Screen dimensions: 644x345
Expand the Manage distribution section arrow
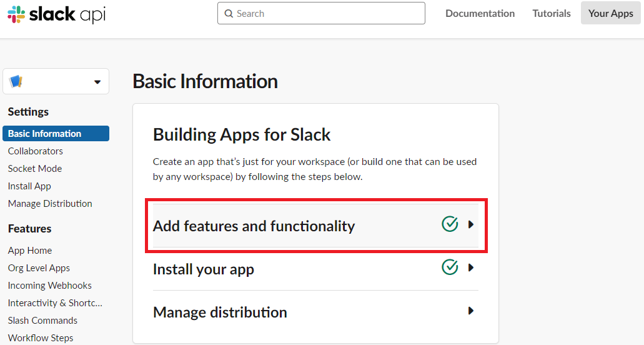tap(471, 311)
